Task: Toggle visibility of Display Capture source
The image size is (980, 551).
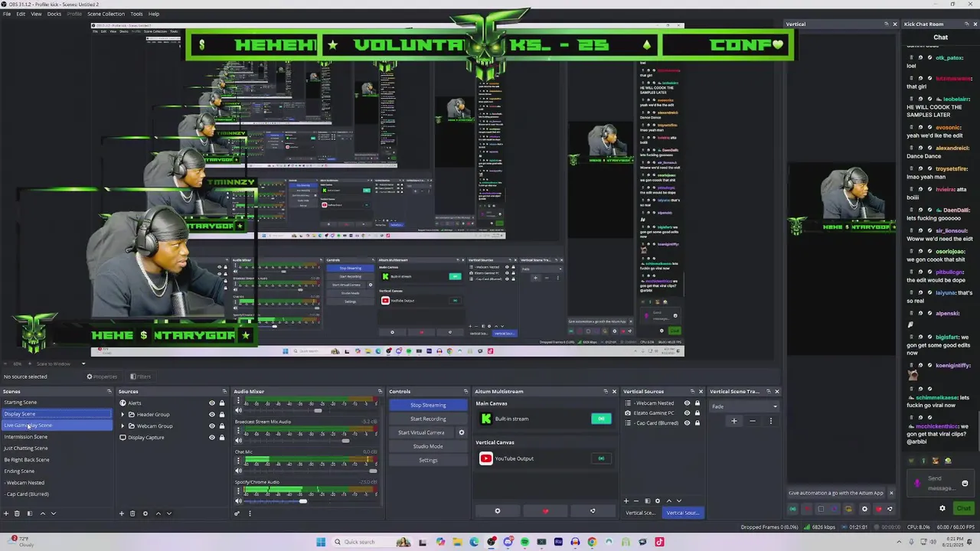Action: tap(212, 438)
